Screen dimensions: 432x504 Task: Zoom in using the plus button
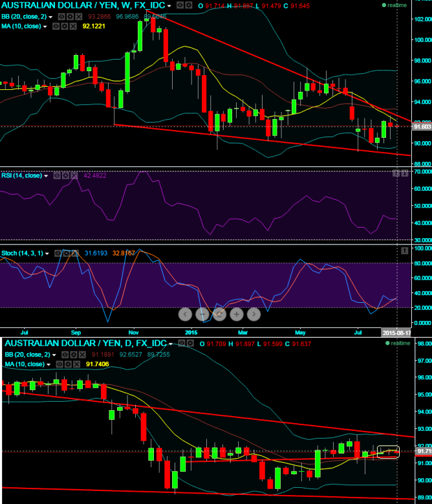tap(237, 314)
